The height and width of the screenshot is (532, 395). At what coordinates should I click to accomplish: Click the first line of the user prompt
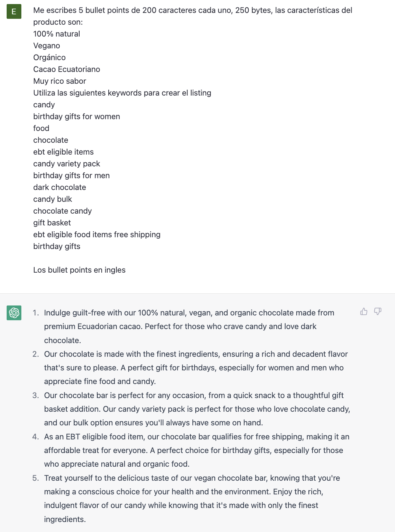pyautogui.click(x=192, y=10)
